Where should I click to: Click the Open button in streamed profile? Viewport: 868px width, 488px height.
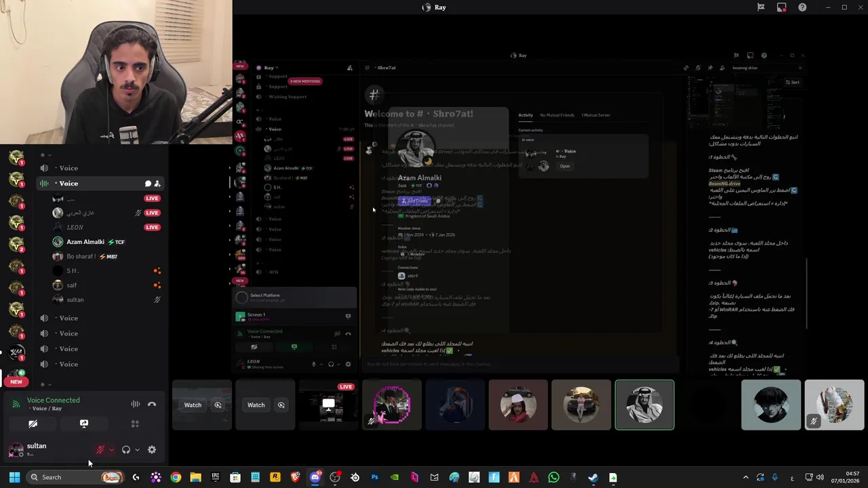pyautogui.click(x=565, y=166)
